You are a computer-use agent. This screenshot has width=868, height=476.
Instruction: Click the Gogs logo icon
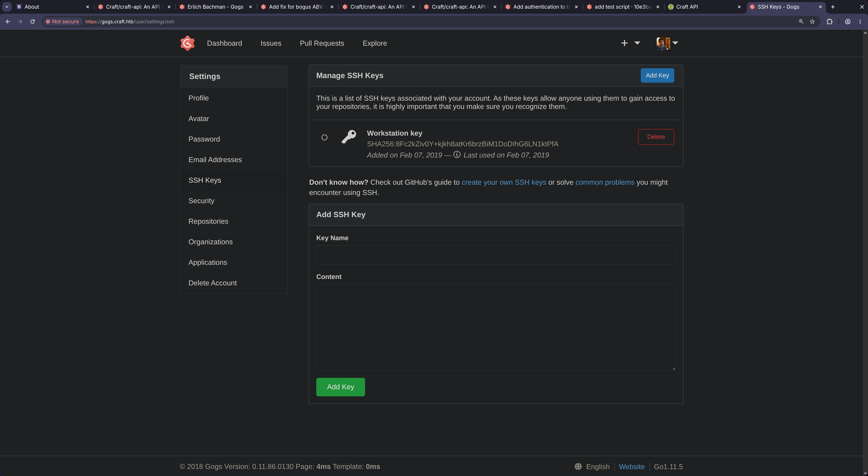[187, 43]
